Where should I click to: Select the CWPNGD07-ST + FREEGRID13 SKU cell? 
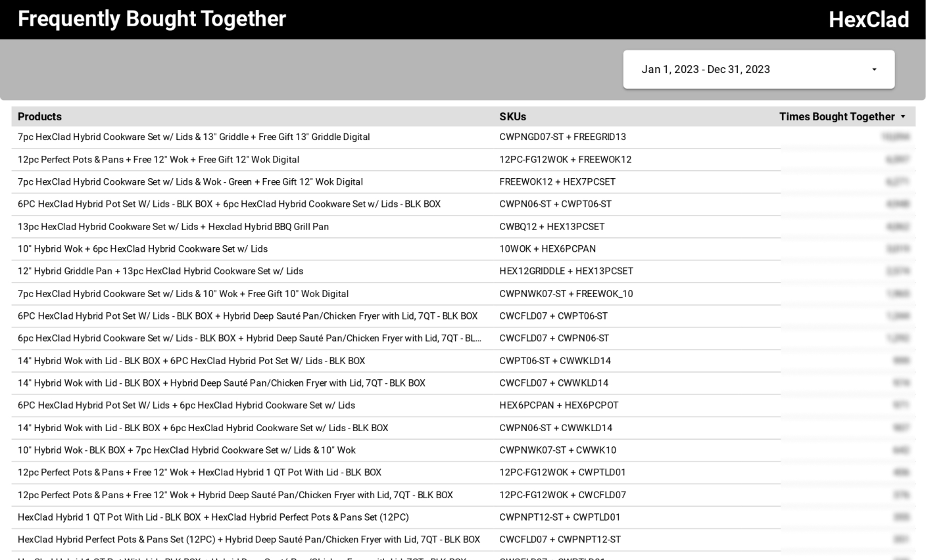click(562, 137)
